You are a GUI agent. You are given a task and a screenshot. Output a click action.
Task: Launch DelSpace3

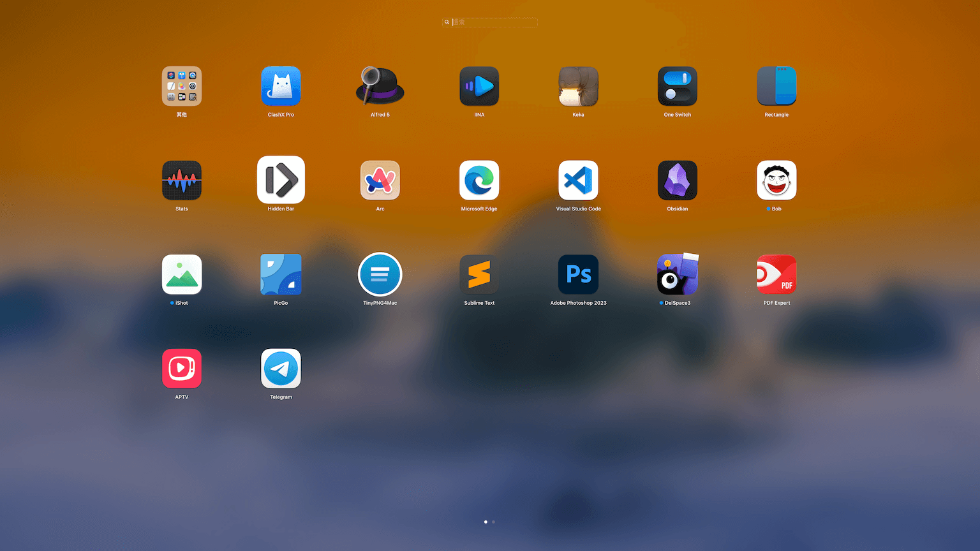tap(678, 274)
